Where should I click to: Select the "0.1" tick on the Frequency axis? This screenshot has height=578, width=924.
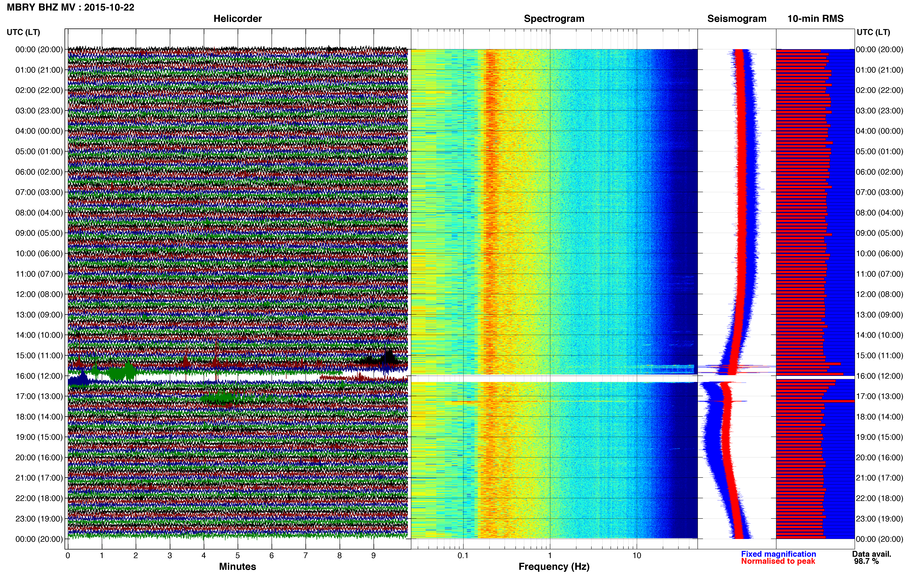click(x=463, y=556)
